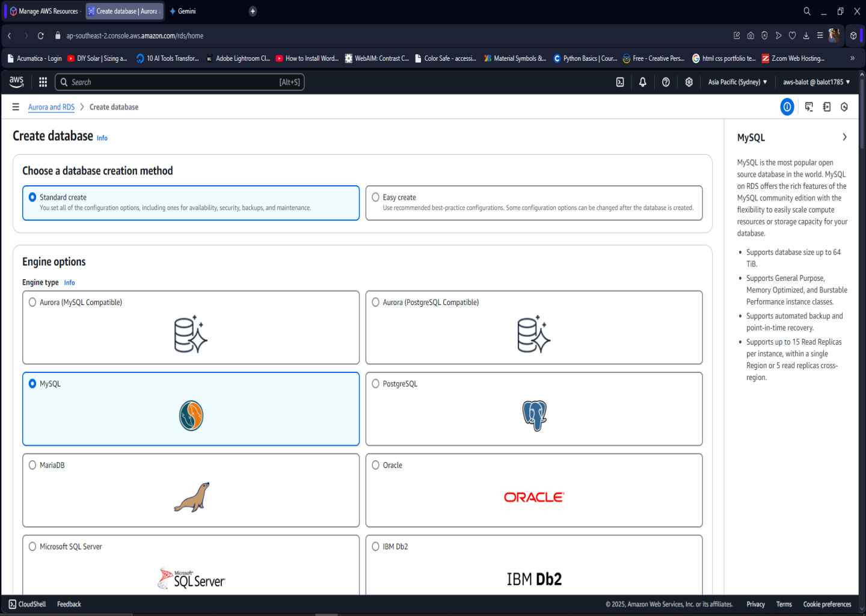
Task: Collapse the MySQL help panel chevron
Action: (x=844, y=137)
